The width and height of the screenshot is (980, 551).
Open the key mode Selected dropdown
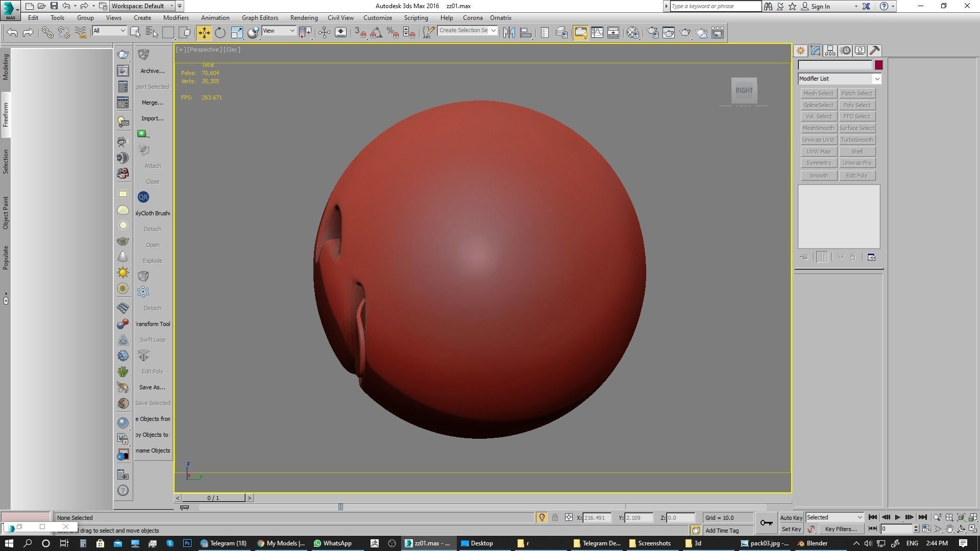pyautogui.click(x=835, y=517)
